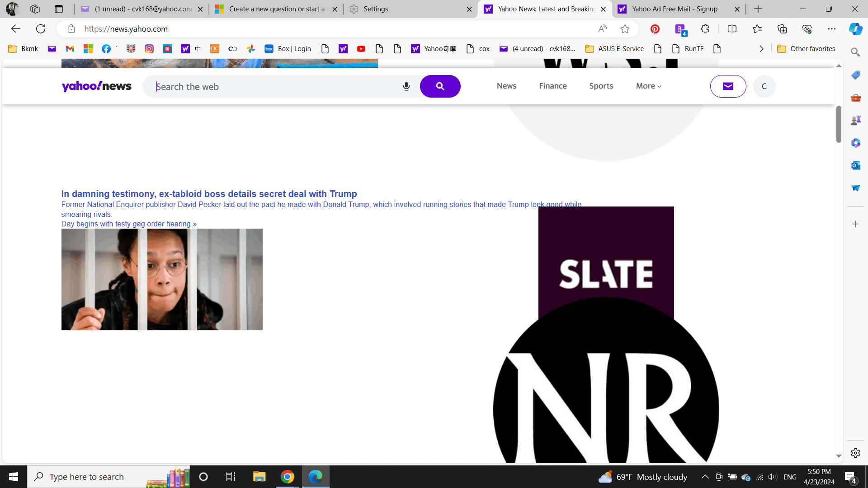Click the purple search magnifier button
Screen dimensions: 868x488
pyautogui.click(x=440, y=86)
